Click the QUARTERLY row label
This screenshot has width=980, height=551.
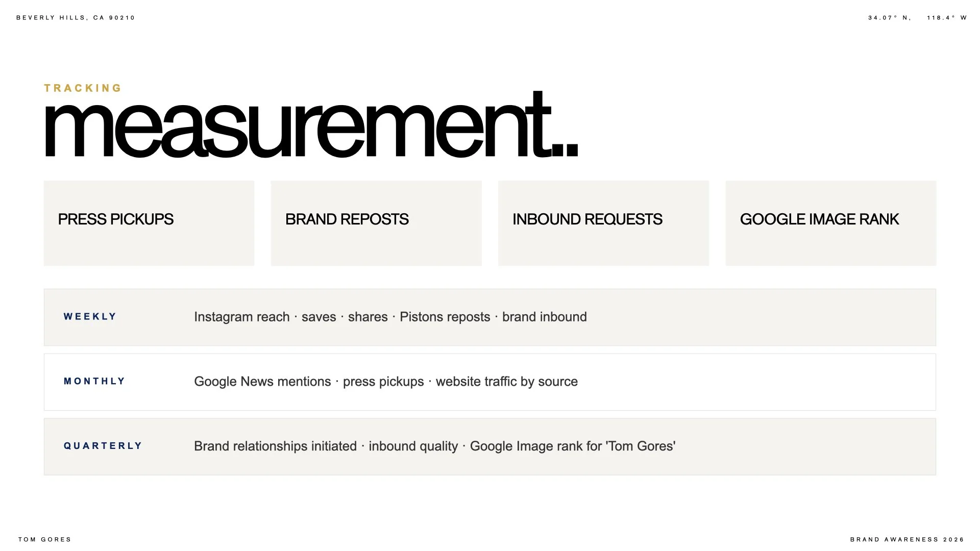pyautogui.click(x=103, y=446)
